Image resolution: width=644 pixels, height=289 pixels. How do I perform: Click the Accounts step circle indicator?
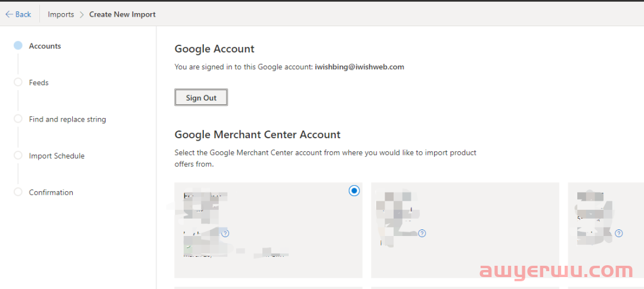(18, 45)
